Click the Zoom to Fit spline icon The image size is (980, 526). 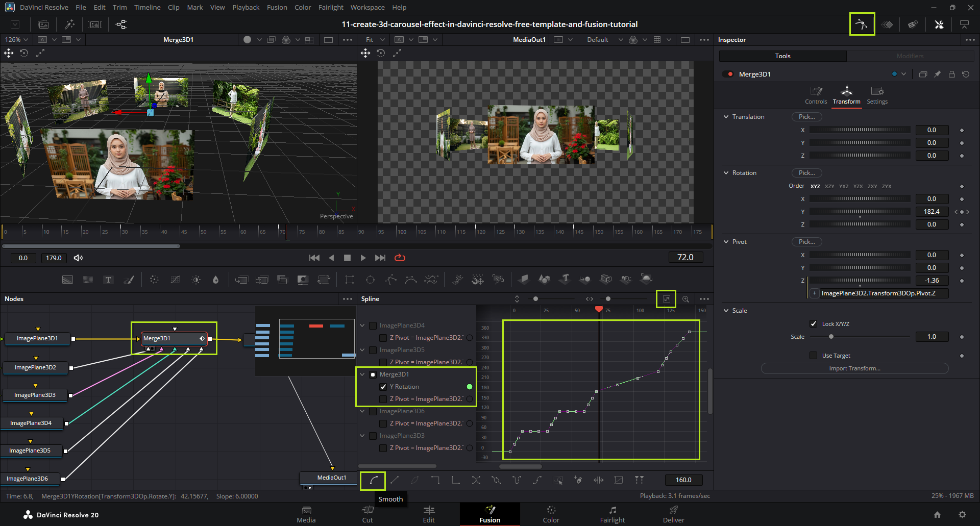[x=666, y=299]
